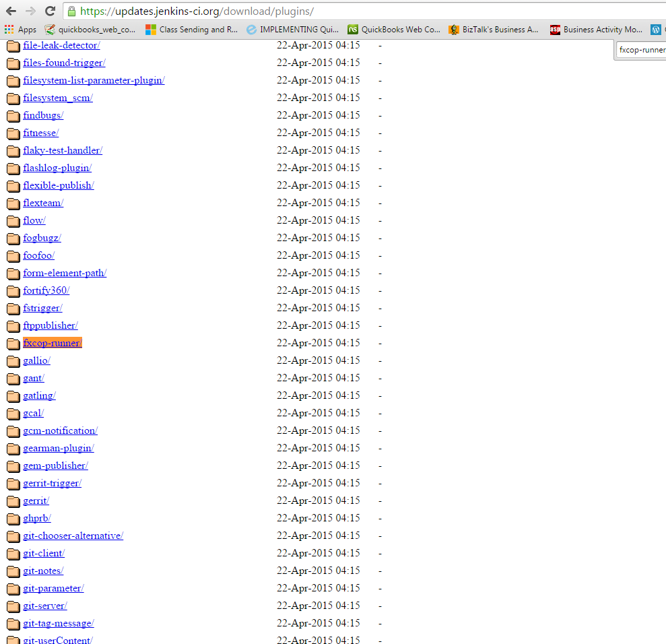Click the folder icon beside fortify360/
Viewport: 666px width, 644px height.
pyautogui.click(x=13, y=291)
